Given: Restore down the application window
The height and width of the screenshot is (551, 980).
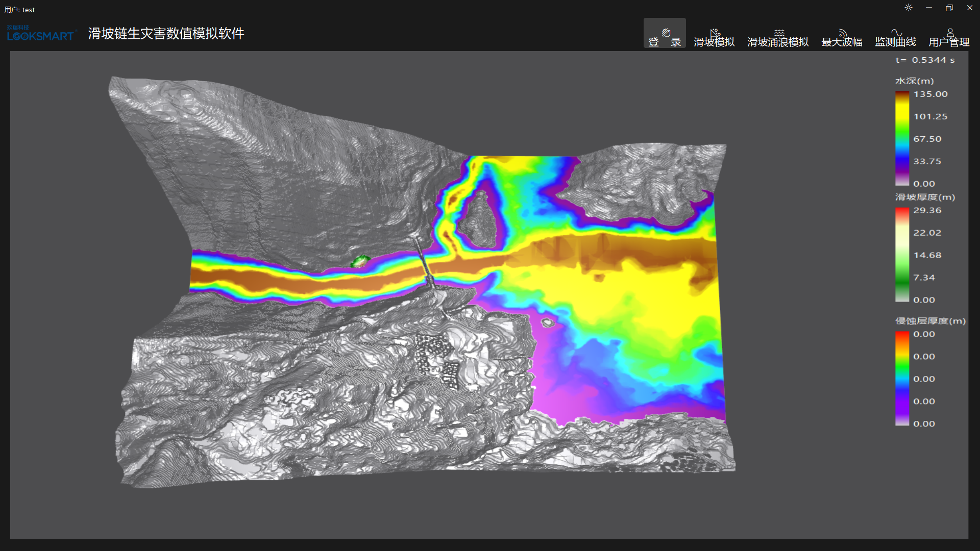Looking at the screenshot, I should 949,8.
